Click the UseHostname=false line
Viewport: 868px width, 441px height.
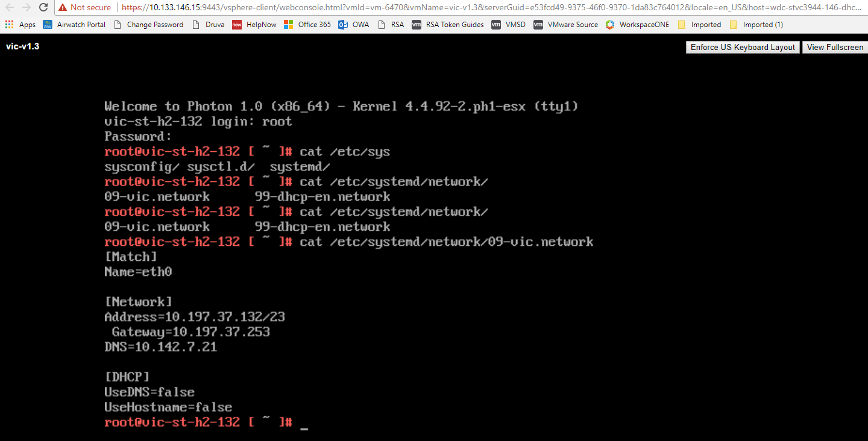[168, 408]
